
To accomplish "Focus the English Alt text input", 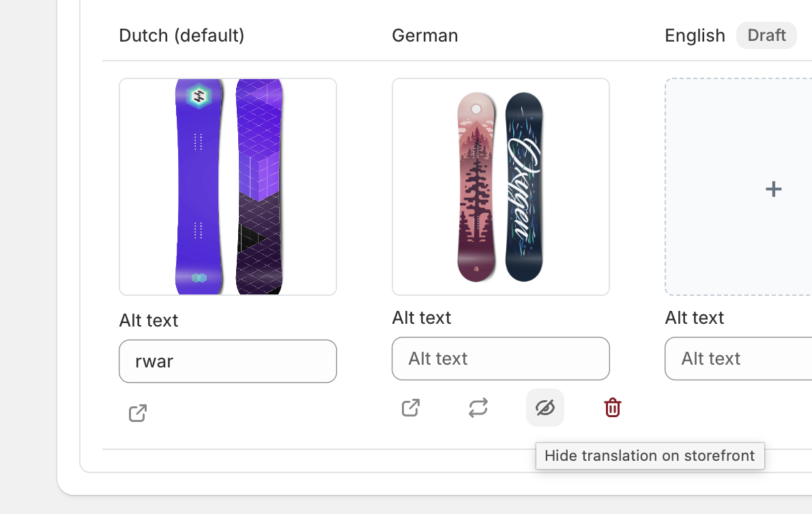I will (738, 359).
